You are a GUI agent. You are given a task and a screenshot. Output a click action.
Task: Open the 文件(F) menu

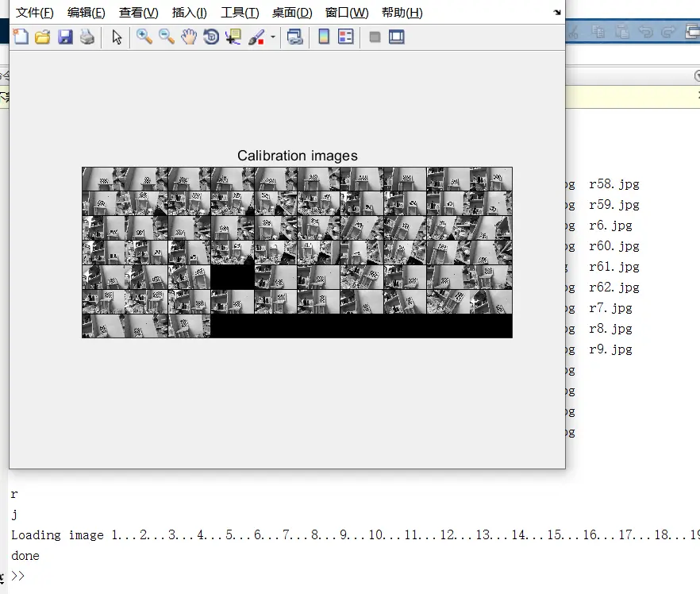tap(35, 13)
